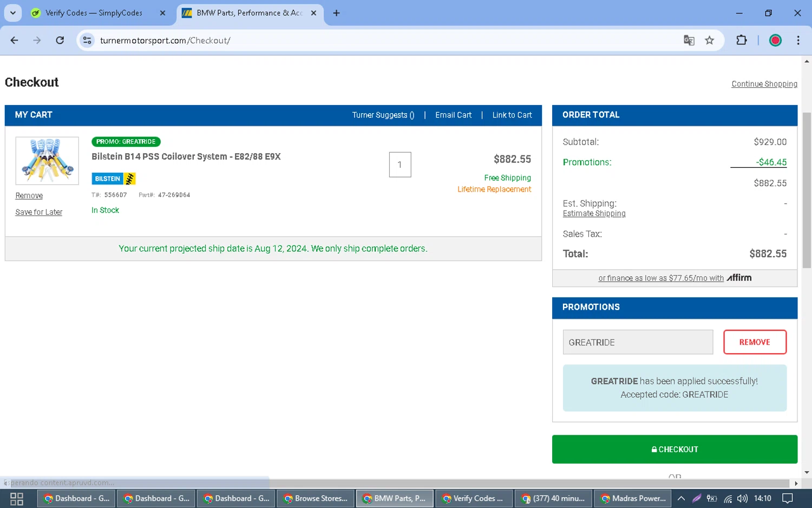Open the Madras Power taskbar window
This screenshot has height=508, width=812.
tap(633, 499)
